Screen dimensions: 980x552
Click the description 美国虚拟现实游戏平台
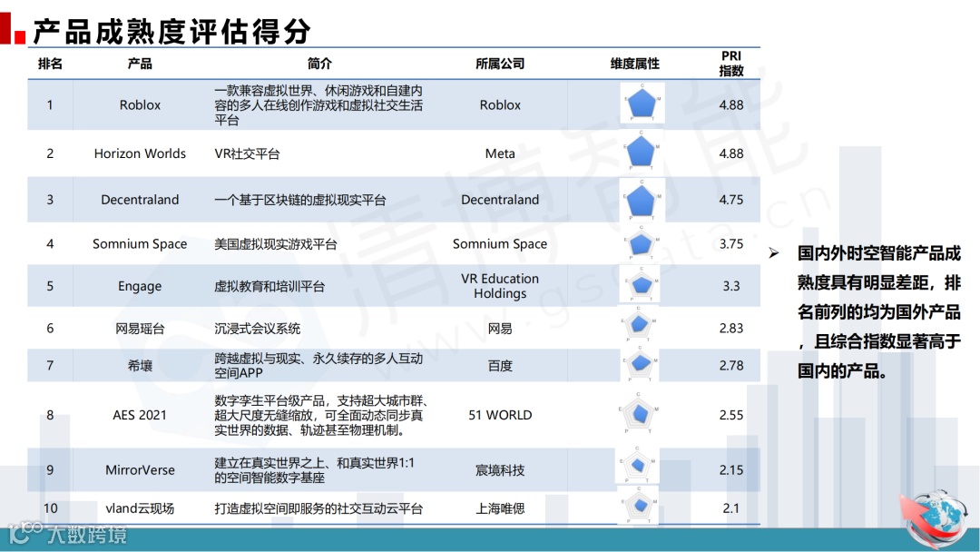(x=276, y=244)
